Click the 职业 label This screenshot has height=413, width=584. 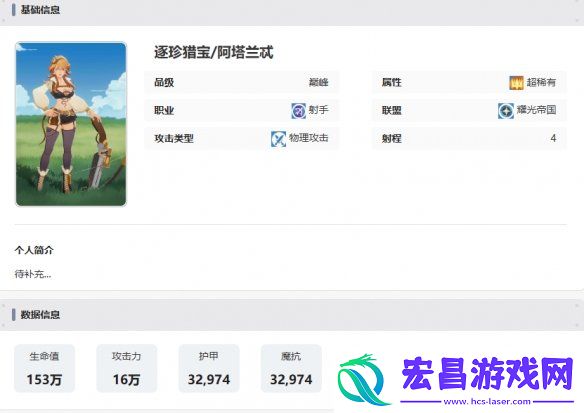pyautogui.click(x=164, y=111)
